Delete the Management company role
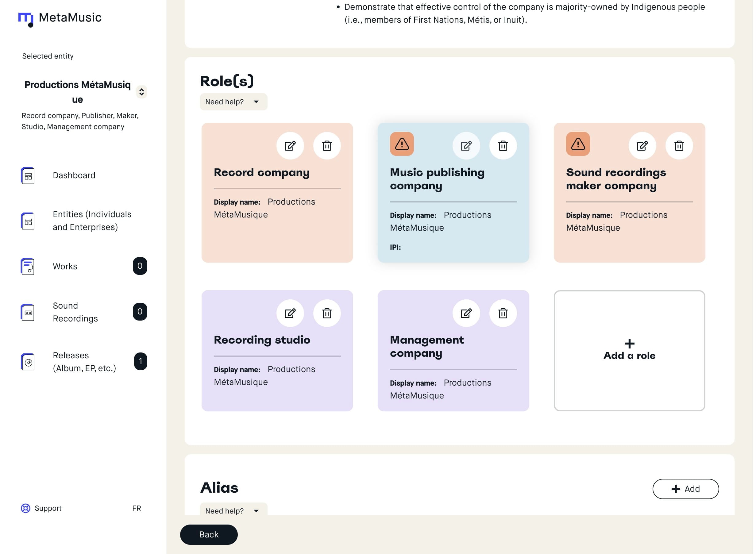Viewport: 756px width, 554px height. (503, 313)
